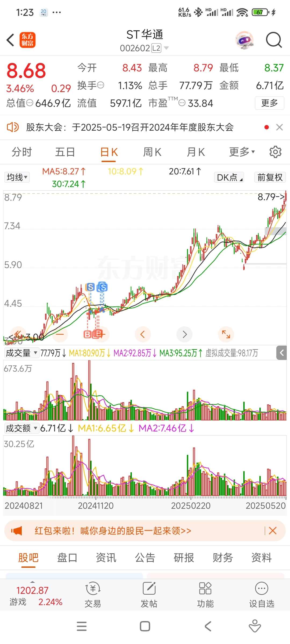Tap the speaker announcement icon
The image size is (290, 644).
point(13,127)
